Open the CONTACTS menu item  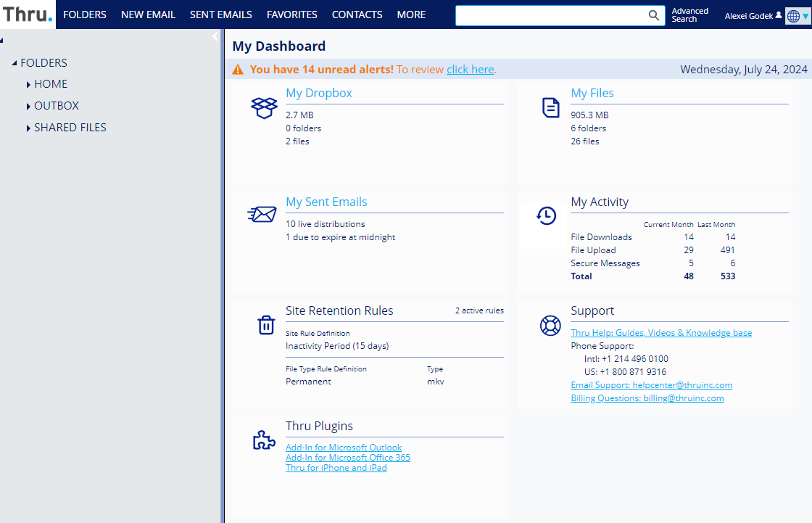357,15
